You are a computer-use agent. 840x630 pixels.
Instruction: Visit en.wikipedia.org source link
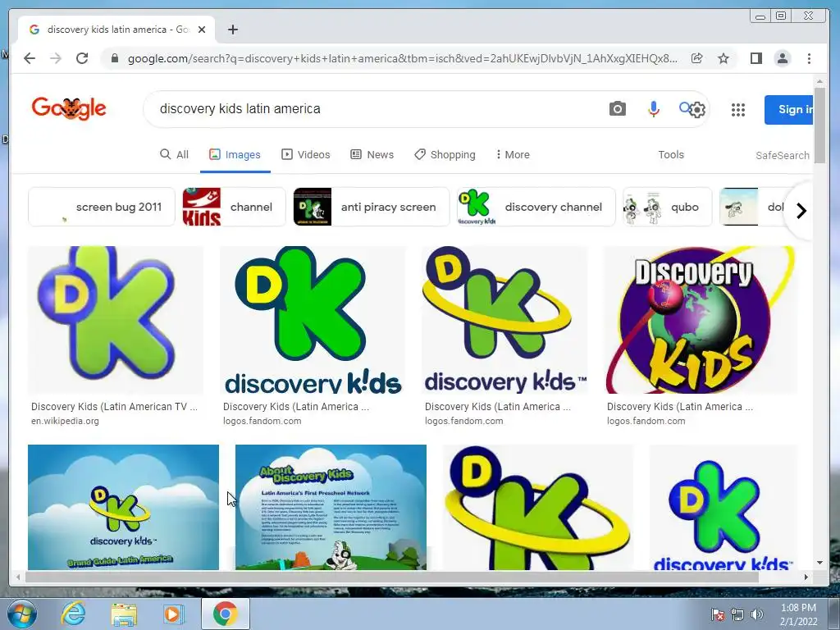[65, 421]
